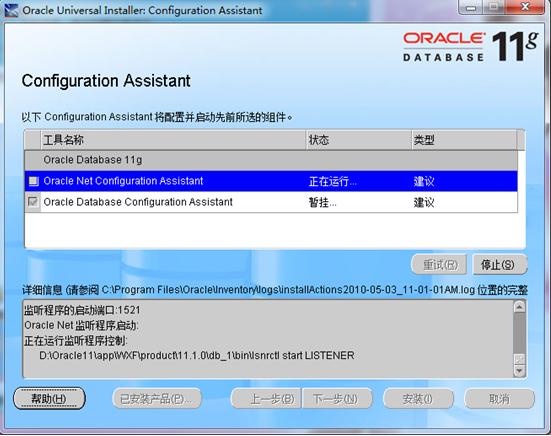Click the 安装(I) install button

(x=418, y=398)
